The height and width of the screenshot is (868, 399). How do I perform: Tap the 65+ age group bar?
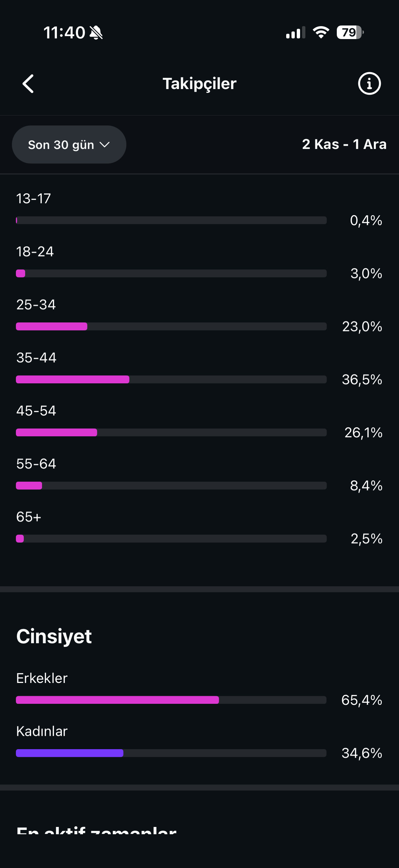point(171,539)
